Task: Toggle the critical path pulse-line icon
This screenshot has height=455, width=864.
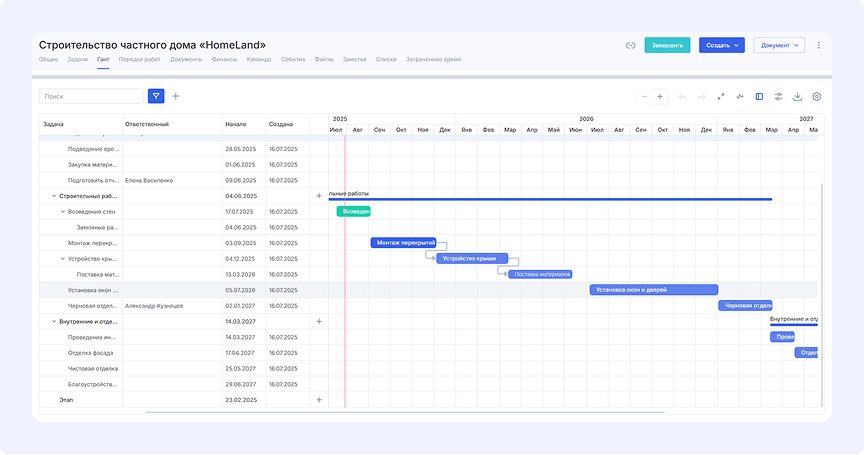Action: 740,97
